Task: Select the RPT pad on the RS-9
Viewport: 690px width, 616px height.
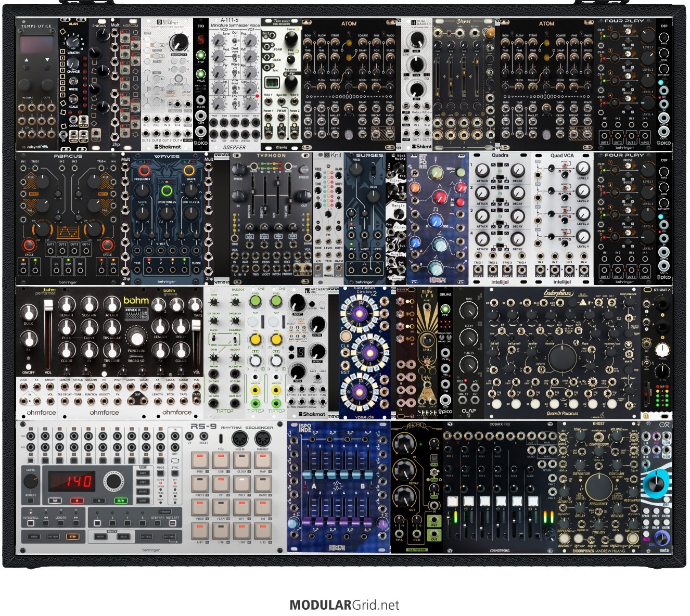Action: (x=241, y=508)
